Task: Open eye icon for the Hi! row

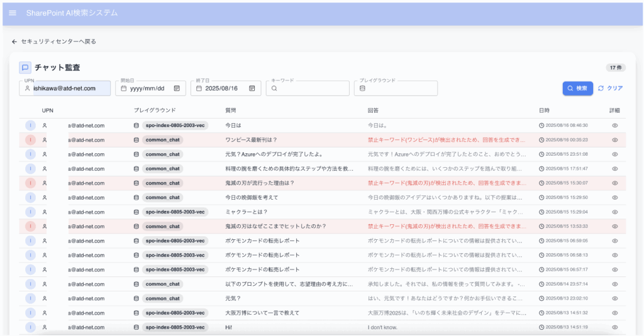Action: pos(614,327)
